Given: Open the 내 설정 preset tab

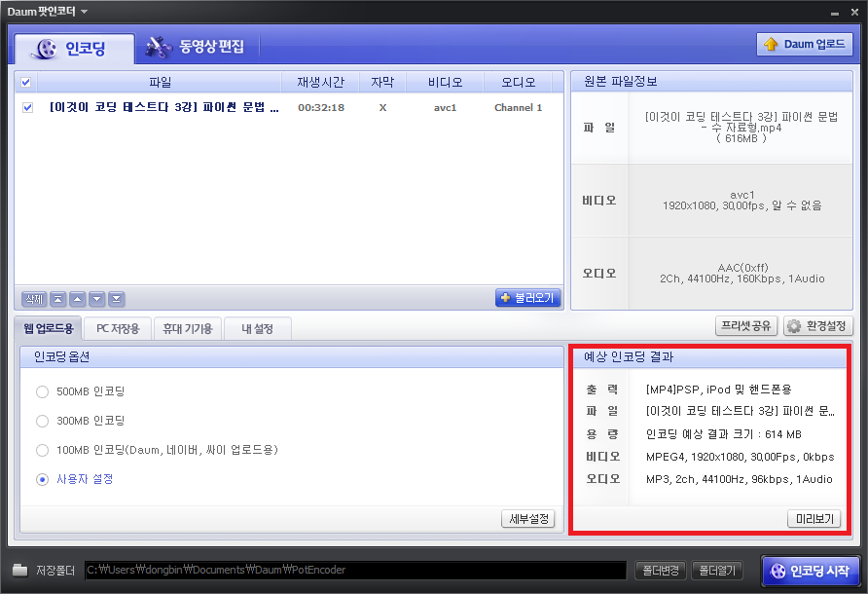Looking at the screenshot, I should [x=258, y=328].
